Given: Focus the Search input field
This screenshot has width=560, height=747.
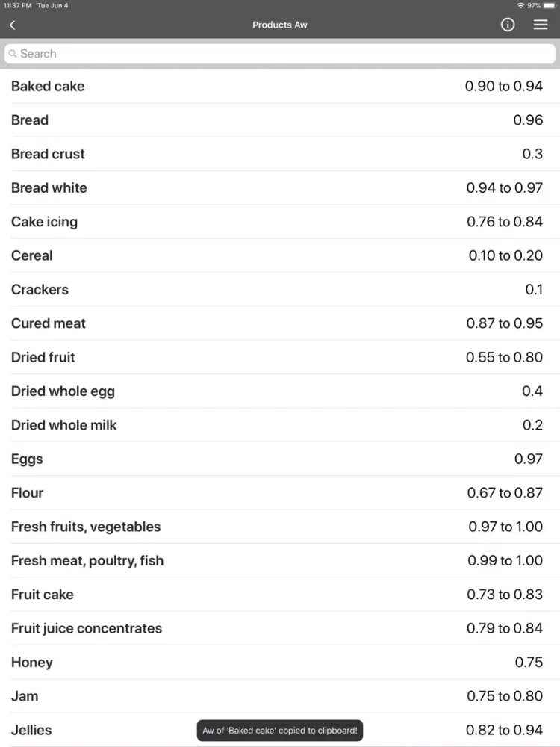Looking at the screenshot, I should coord(280,53).
